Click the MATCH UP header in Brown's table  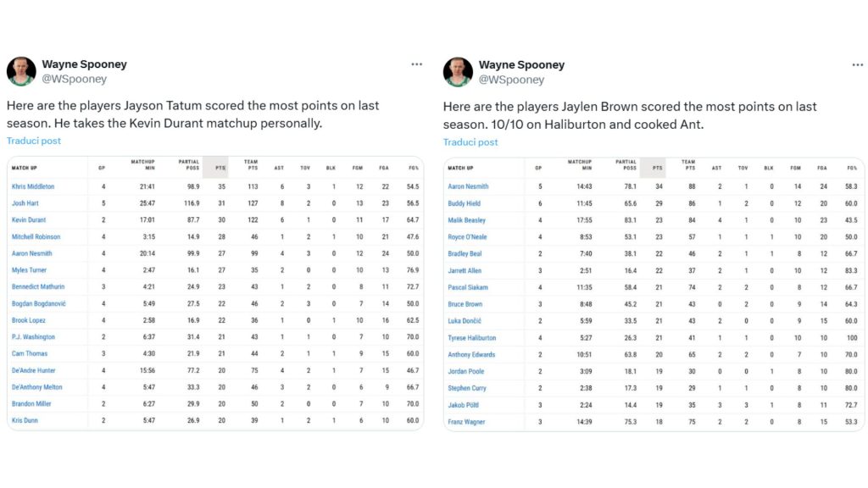coord(460,168)
